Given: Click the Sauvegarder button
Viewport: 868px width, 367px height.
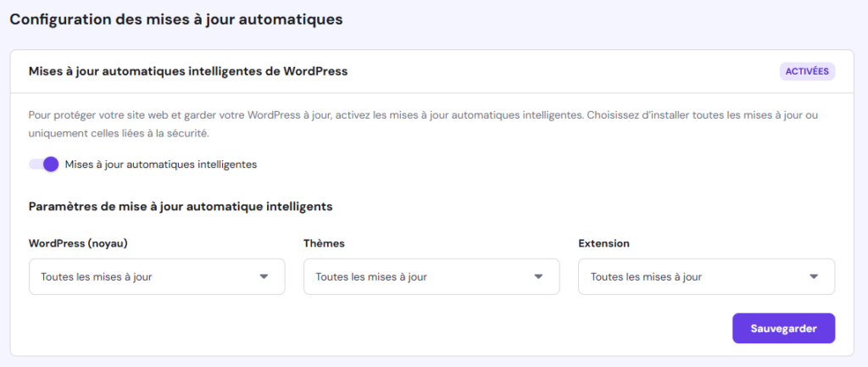Looking at the screenshot, I should click(783, 329).
